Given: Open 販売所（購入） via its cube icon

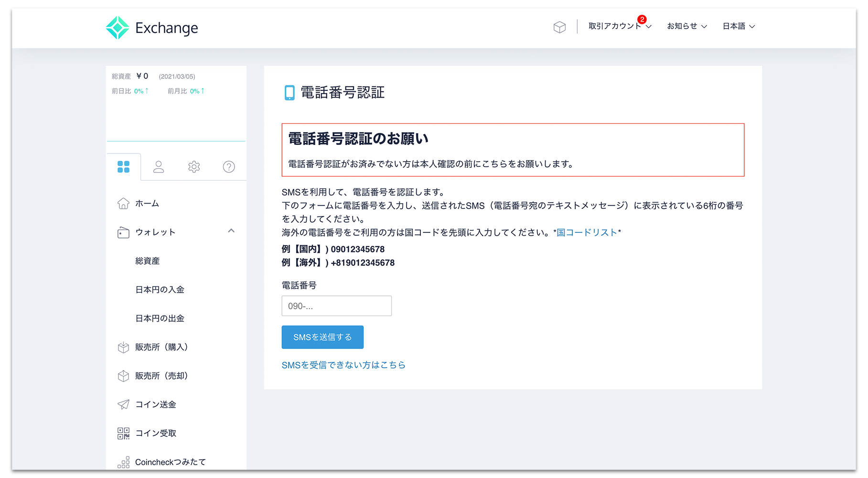Looking at the screenshot, I should tap(123, 347).
